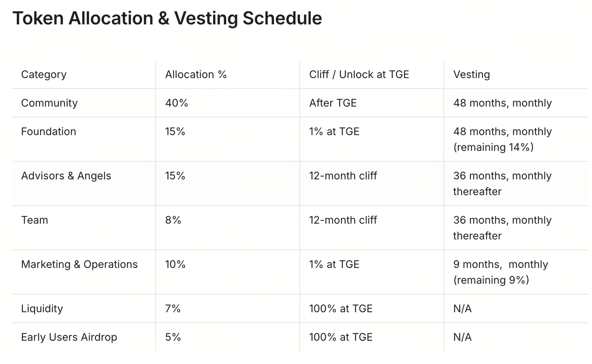Select the Community row label
Image resolution: width=592 pixels, height=364 pixels.
pos(50,103)
